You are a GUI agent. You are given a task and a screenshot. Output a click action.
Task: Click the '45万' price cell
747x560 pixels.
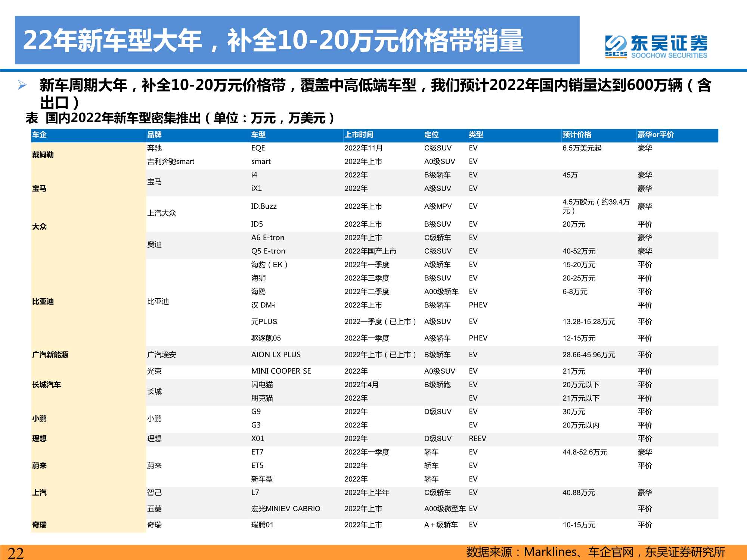[x=570, y=175]
